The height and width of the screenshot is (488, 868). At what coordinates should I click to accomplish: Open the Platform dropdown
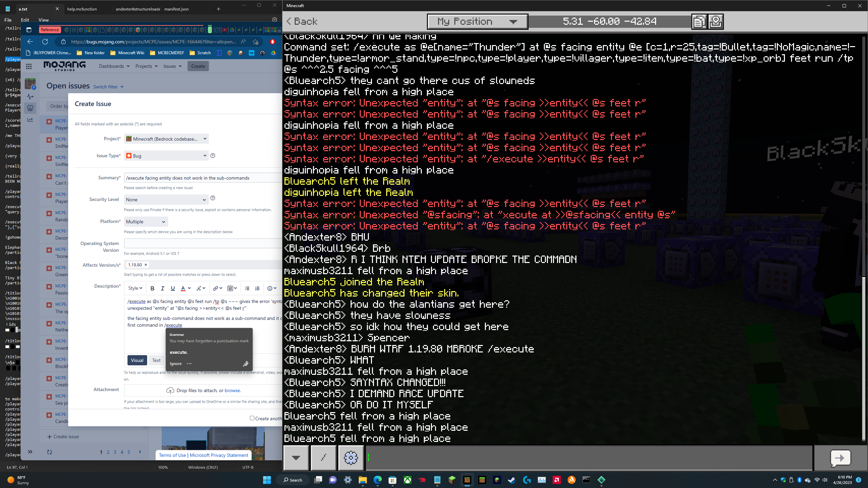(146, 222)
